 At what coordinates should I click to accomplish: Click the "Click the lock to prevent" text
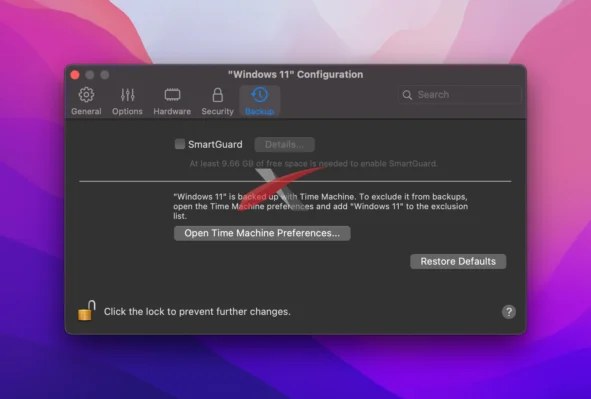pyautogui.click(x=197, y=312)
